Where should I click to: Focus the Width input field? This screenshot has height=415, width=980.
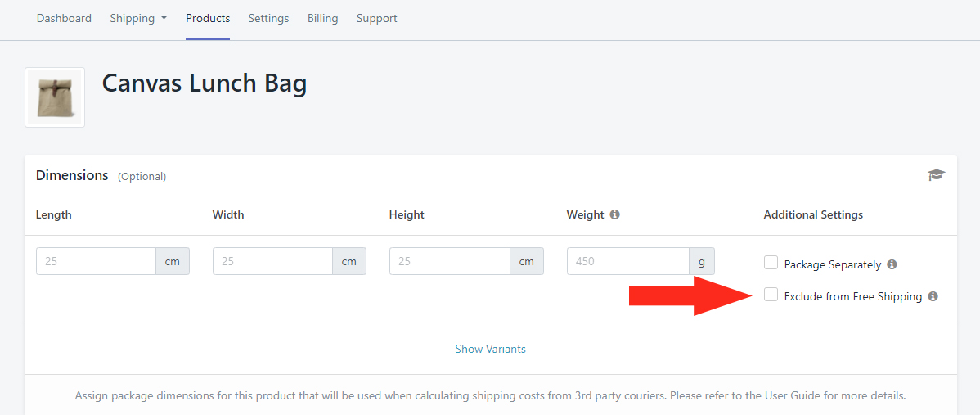click(272, 261)
